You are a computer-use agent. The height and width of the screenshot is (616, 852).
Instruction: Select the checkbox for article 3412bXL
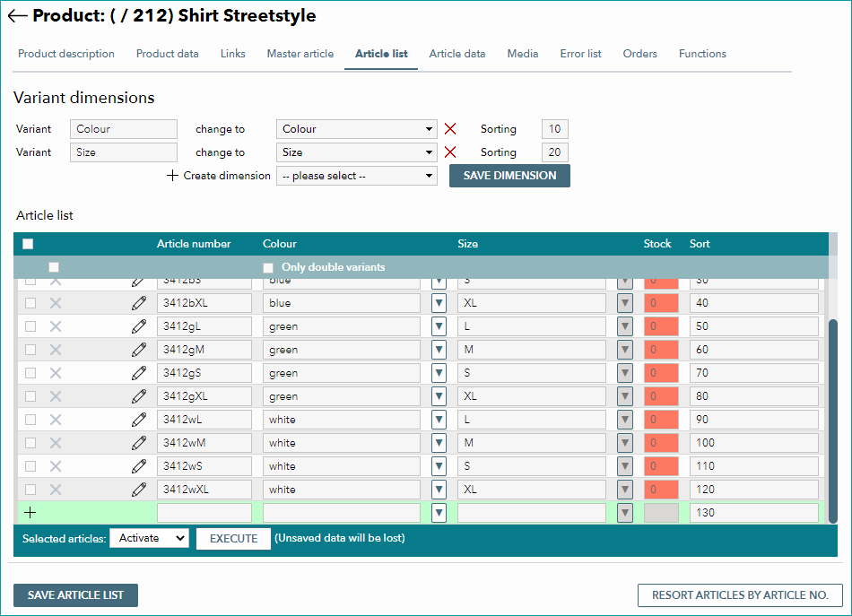tap(30, 303)
